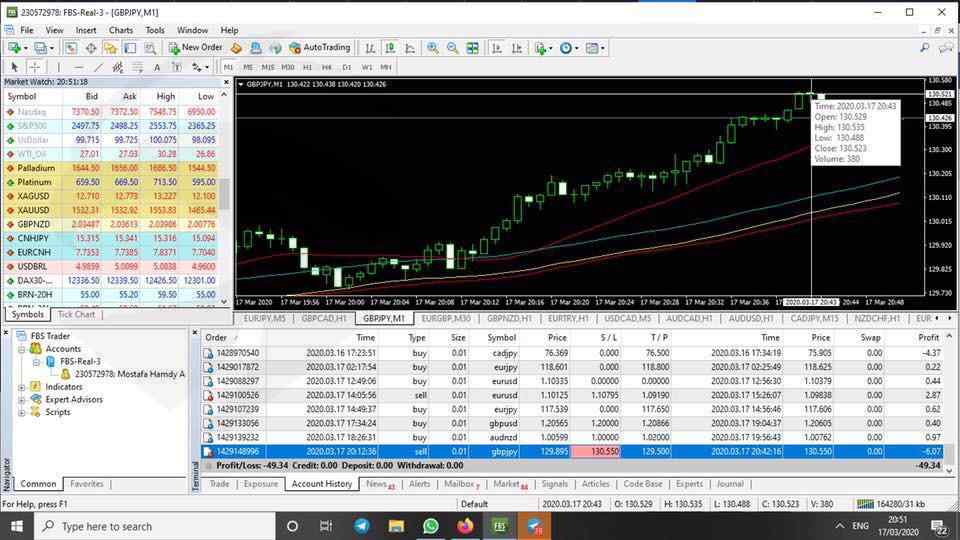Draw a vertical line tool

click(x=57, y=67)
